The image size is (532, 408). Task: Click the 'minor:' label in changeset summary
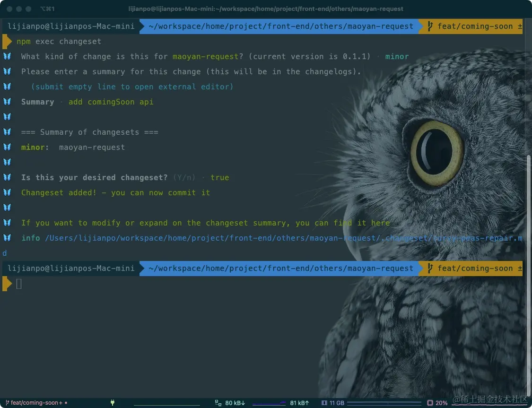point(35,147)
